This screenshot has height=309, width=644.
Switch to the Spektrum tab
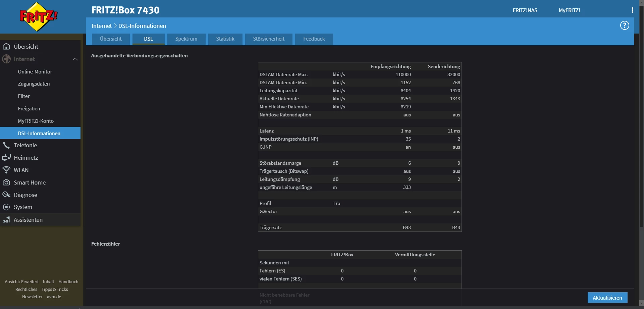click(x=186, y=39)
